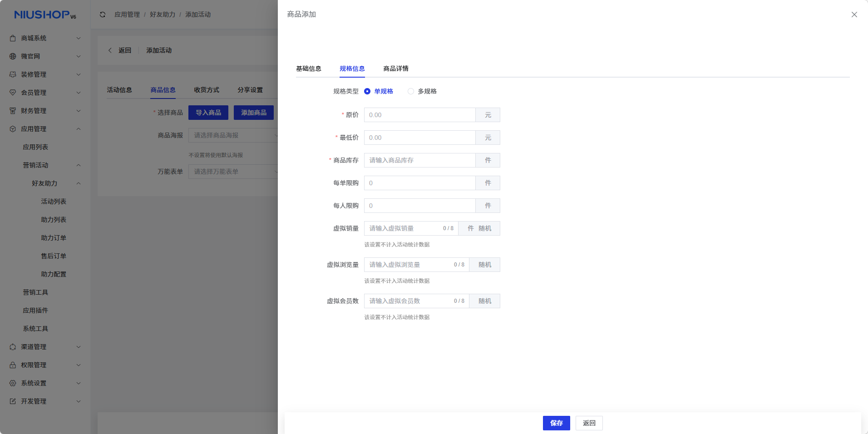Screen dimensions: 868x434
Task: Click the refresh icon beside the breadcrumb
Action: click(x=103, y=15)
